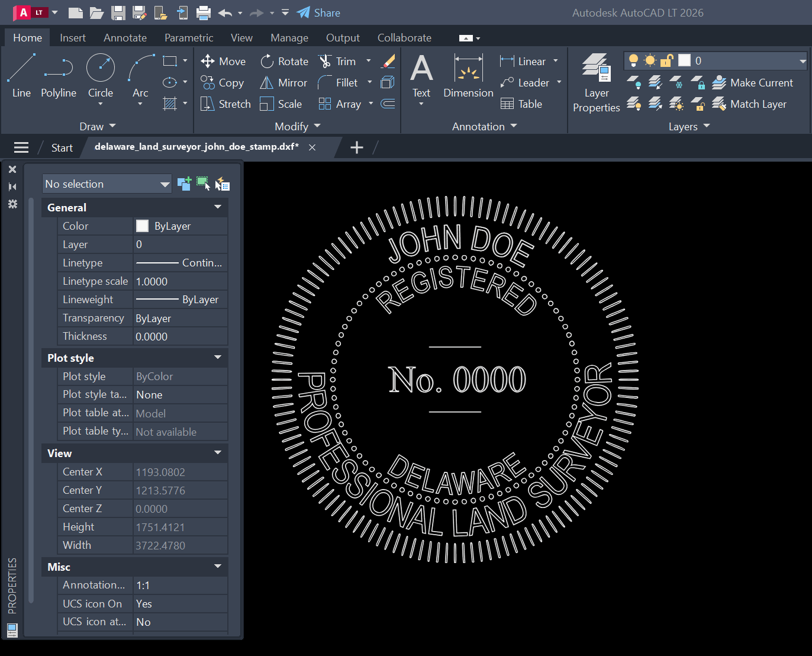Open the file tabs hamburger menu
Screen dimensions: 812x656
tap(21, 147)
